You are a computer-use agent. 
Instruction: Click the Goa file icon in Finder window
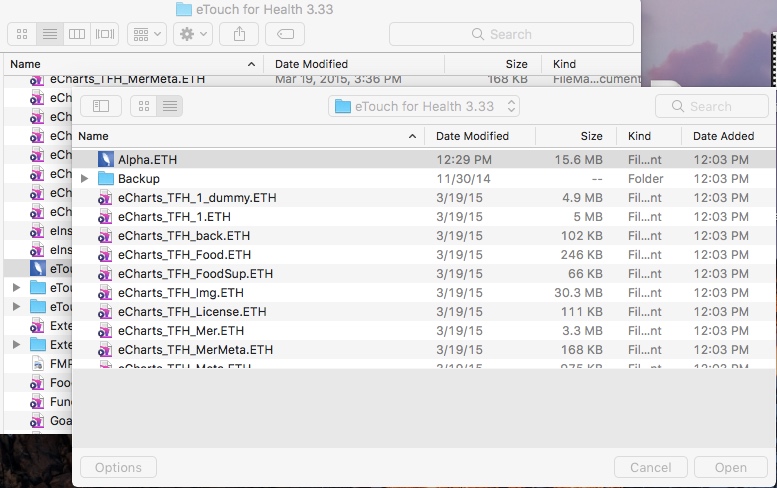[x=37, y=421]
